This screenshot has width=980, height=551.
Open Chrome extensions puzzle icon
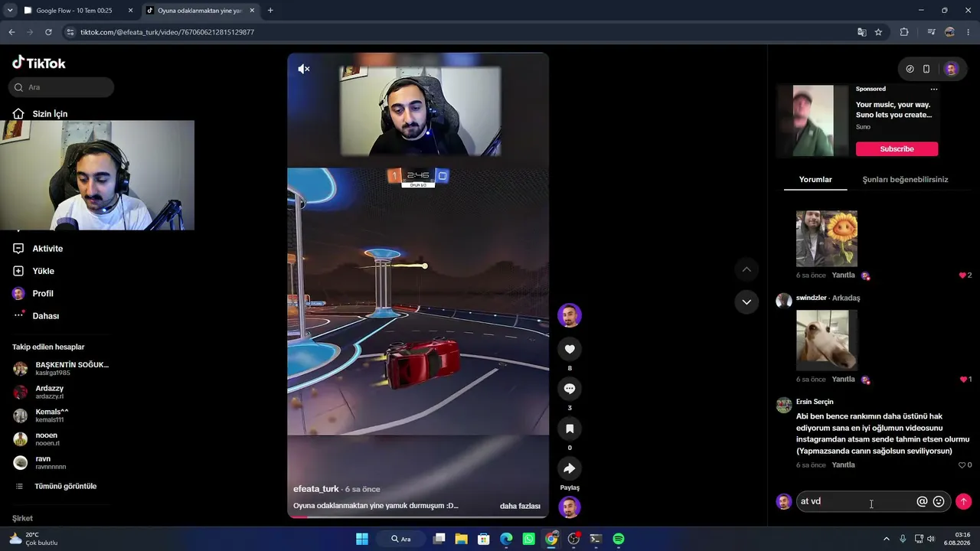(x=904, y=32)
